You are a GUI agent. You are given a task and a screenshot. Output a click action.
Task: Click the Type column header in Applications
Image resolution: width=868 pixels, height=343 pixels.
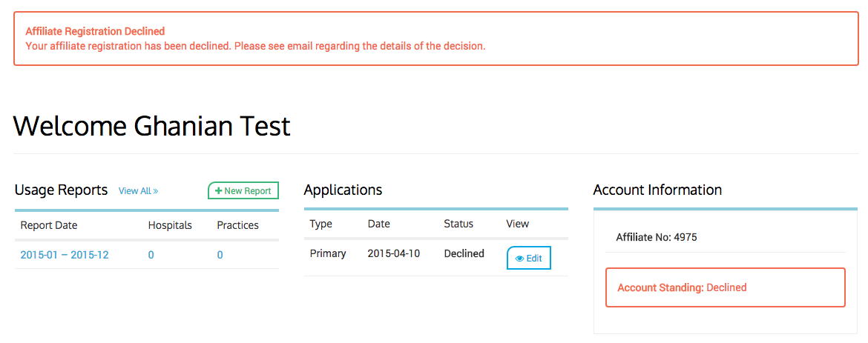(320, 224)
